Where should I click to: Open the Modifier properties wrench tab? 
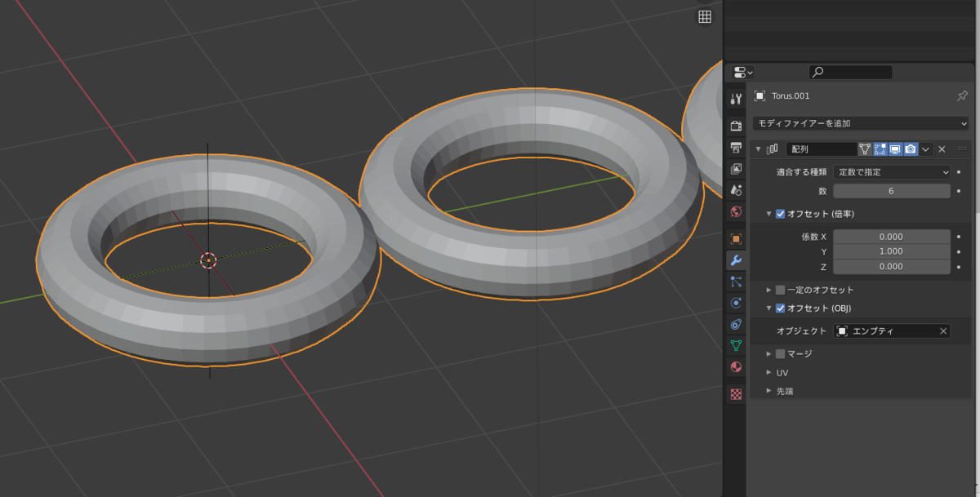coord(736,260)
